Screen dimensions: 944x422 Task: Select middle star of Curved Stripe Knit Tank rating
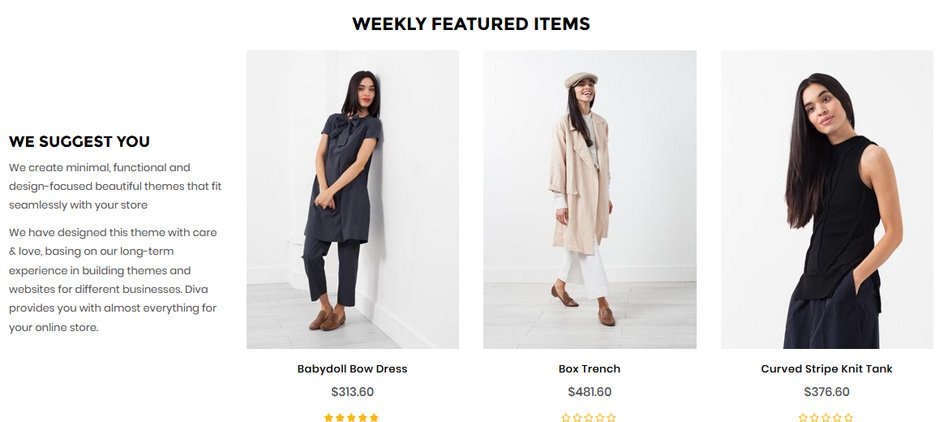pos(826,417)
